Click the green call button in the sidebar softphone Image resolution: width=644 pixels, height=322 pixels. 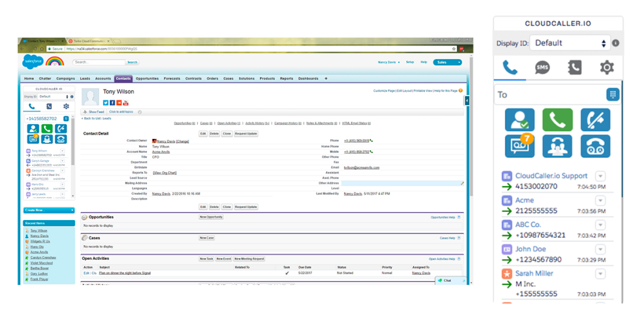click(48, 128)
